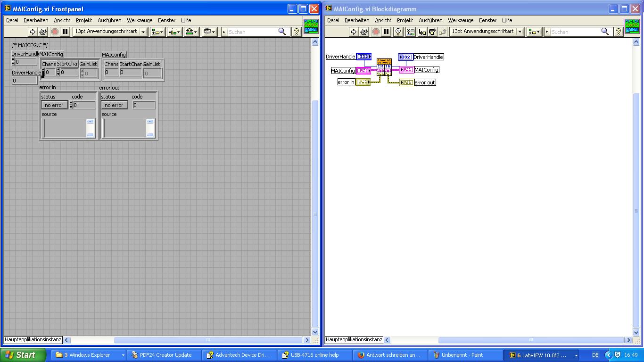Click error in code stepper
This screenshot has height=362, width=644.
71,105
